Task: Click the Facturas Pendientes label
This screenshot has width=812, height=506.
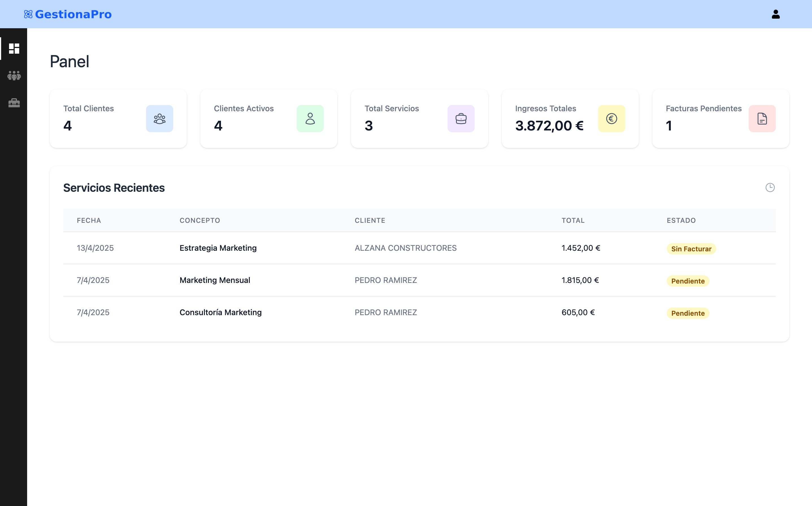Action: click(704, 108)
